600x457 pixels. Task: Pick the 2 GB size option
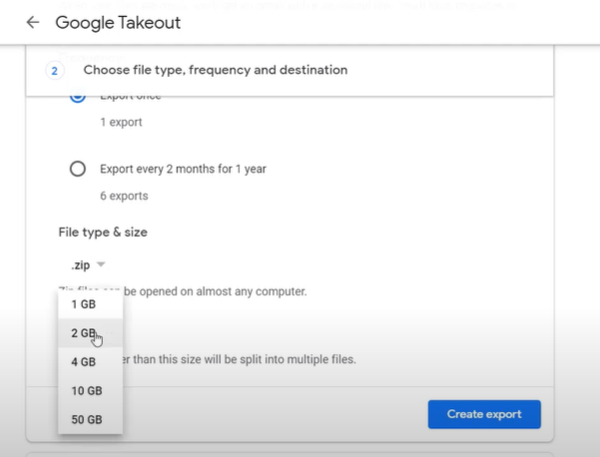84,333
